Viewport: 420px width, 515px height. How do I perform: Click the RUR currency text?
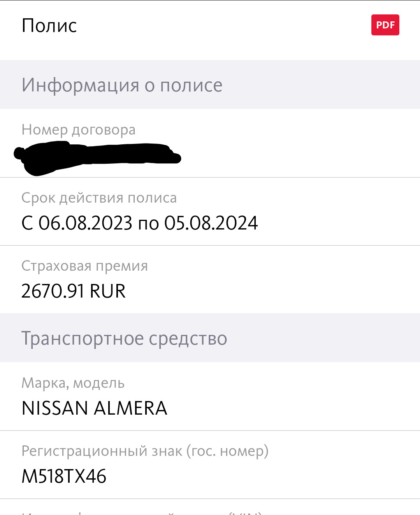coord(107,291)
